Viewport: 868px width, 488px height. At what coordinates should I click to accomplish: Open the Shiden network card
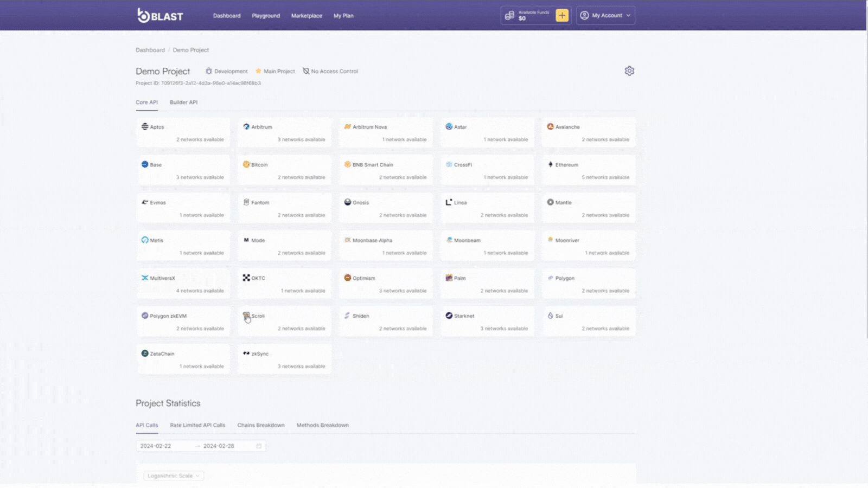pyautogui.click(x=386, y=322)
